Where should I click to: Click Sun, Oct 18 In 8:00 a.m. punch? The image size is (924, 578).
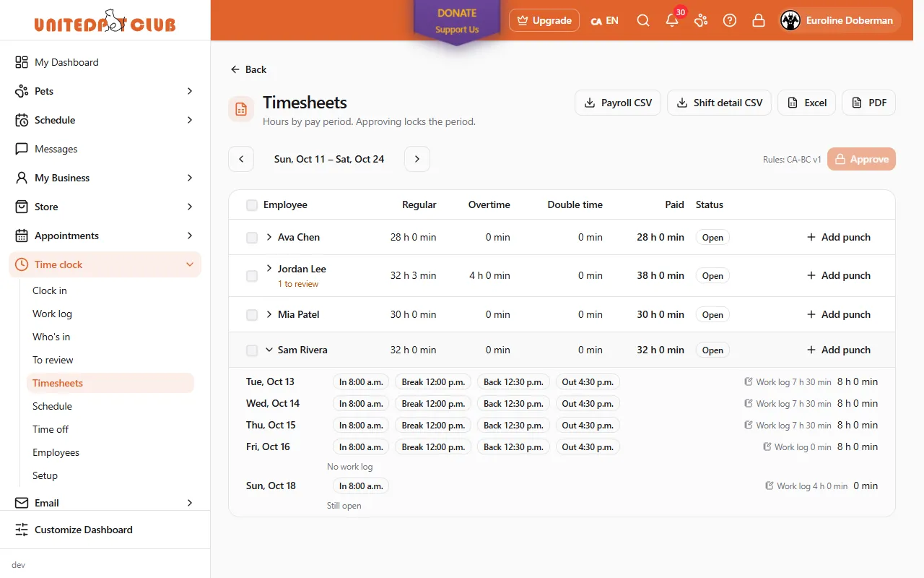(x=361, y=486)
